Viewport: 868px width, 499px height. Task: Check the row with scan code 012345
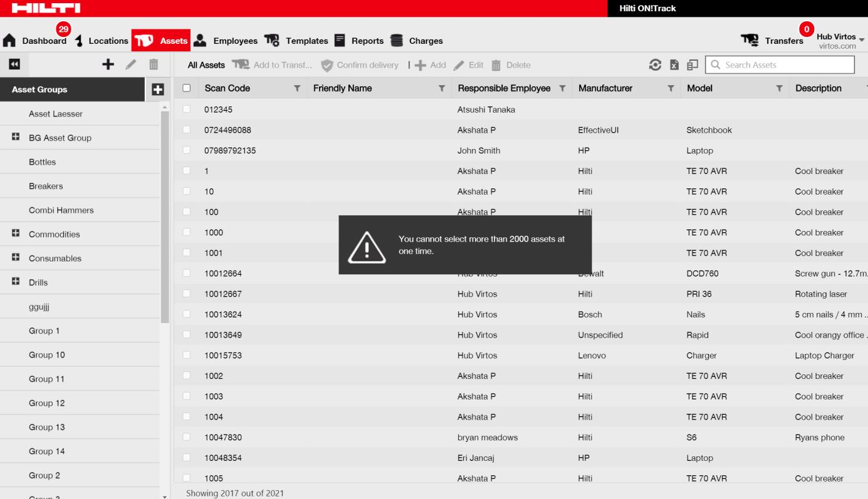(186, 110)
